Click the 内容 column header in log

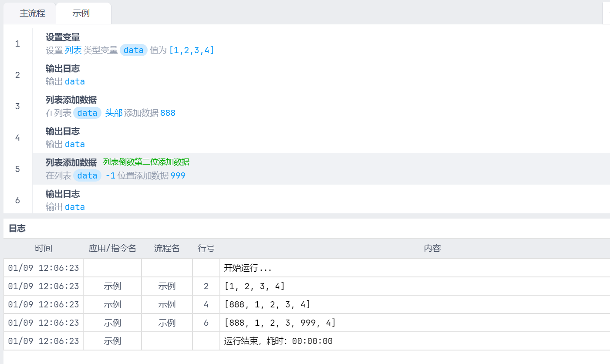[x=432, y=248]
